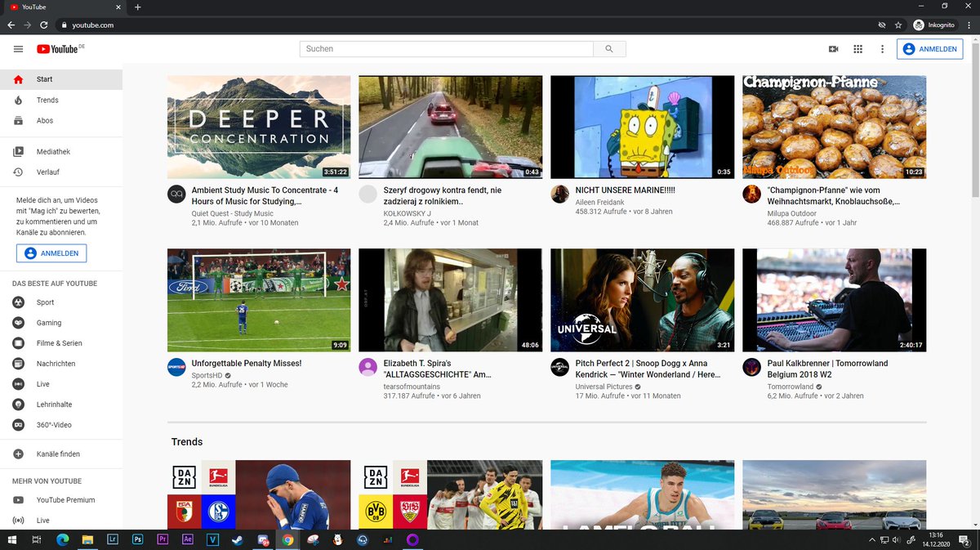Open SportsHD channel name link

pos(207,375)
